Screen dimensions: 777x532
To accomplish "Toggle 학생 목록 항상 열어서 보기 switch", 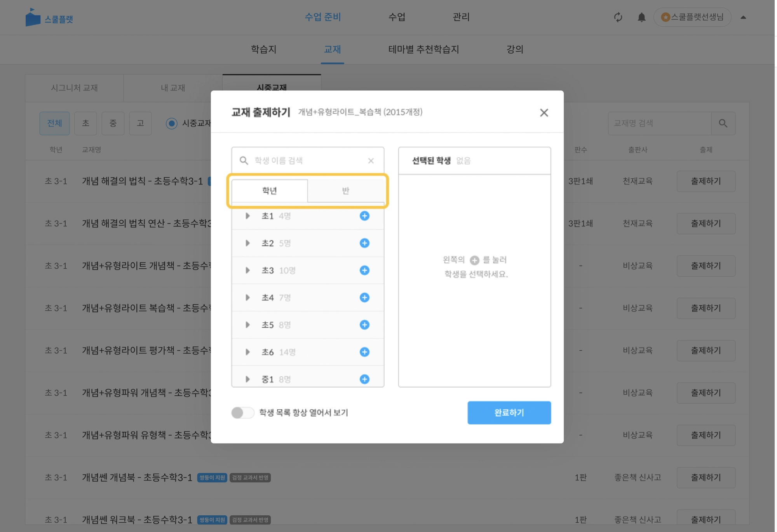I will click(242, 412).
